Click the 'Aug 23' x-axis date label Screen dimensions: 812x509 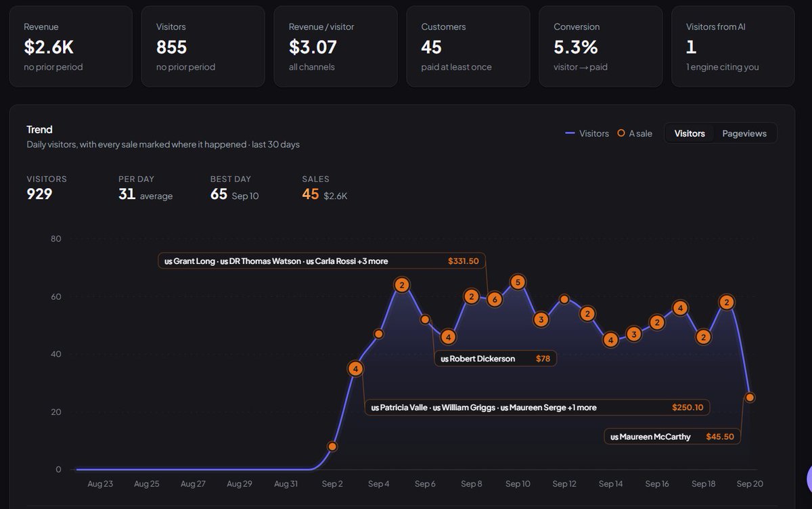[x=100, y=483]
